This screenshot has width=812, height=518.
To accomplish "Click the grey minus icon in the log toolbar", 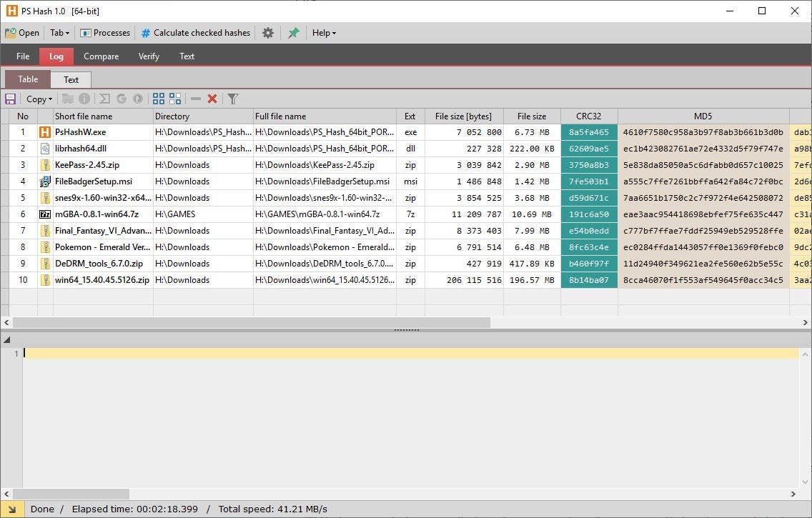I will [x=196, y=99].
